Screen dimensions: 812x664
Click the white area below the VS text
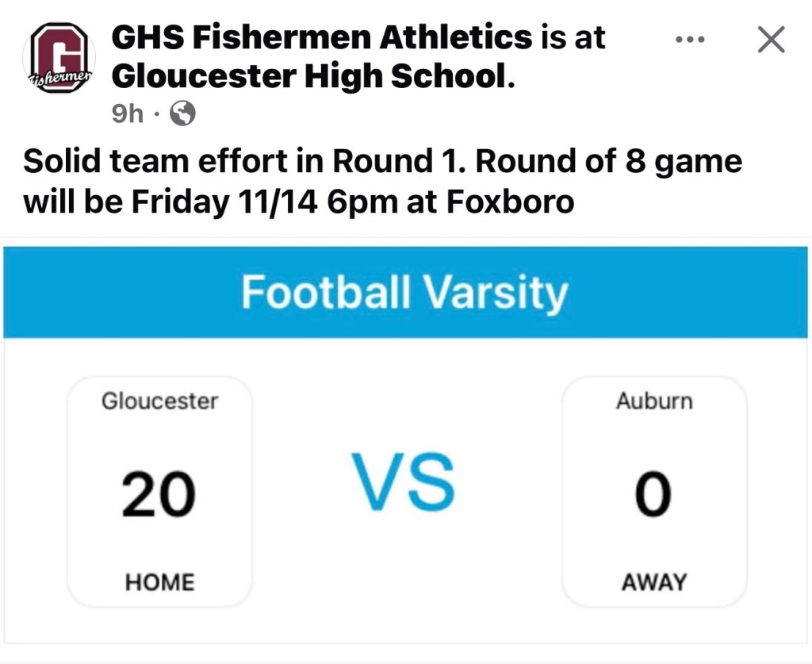(x=404, y=571)
